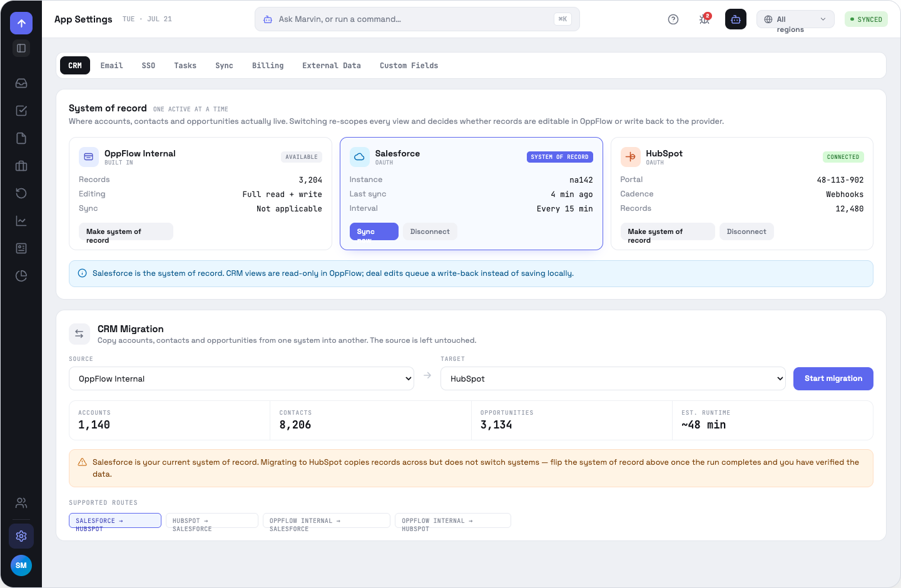This screenshot has height=588, width=901.
Task: Open the settings gear icon in sidebar
Action: pos(21,536)
